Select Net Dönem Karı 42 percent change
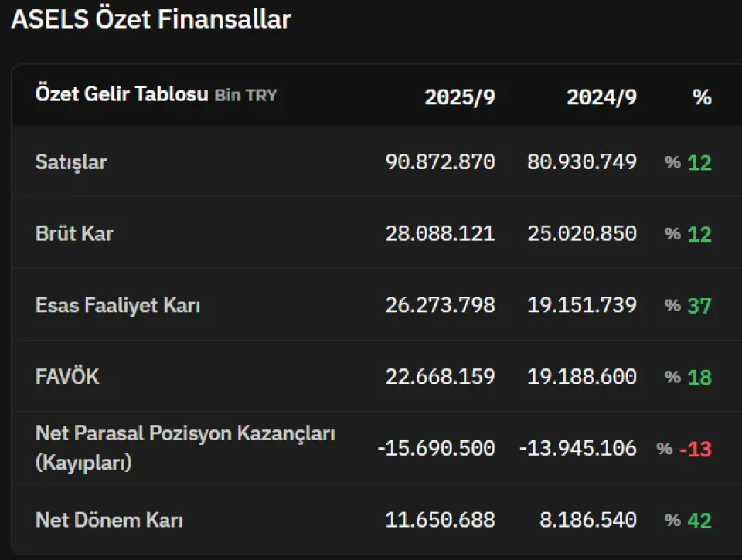Image resolution: width=742 pixels, height=560 pixels. (x=699, y=521)
